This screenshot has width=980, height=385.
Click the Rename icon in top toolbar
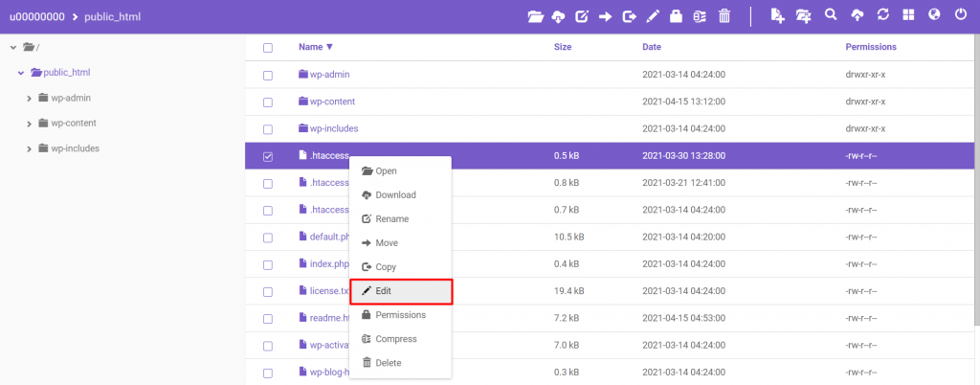point(582,16)
